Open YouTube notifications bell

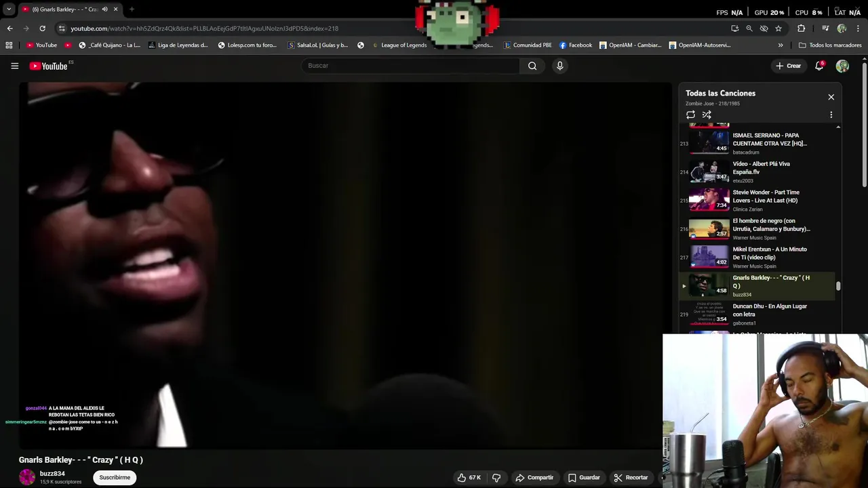[x=819, y=66]
